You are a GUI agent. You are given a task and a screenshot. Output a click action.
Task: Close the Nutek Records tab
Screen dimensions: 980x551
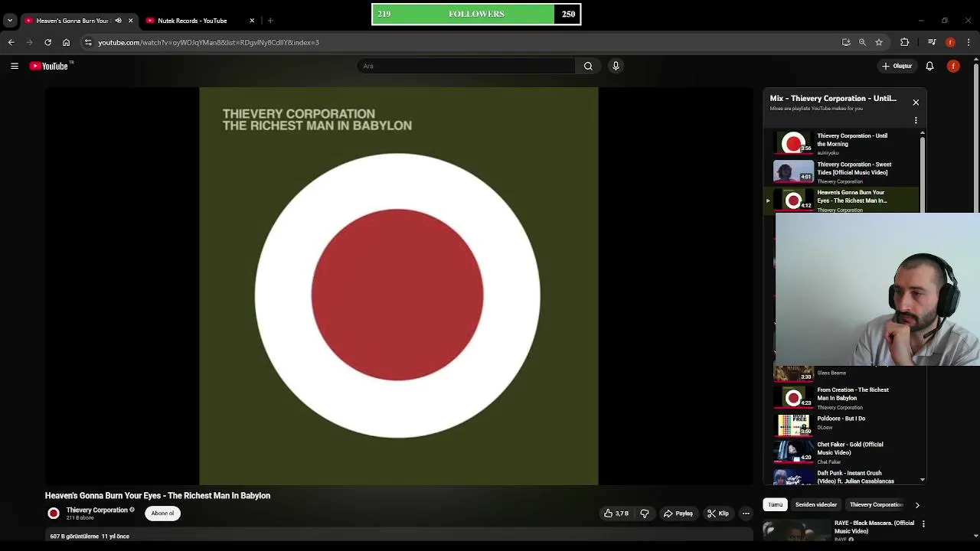point(252,21)
